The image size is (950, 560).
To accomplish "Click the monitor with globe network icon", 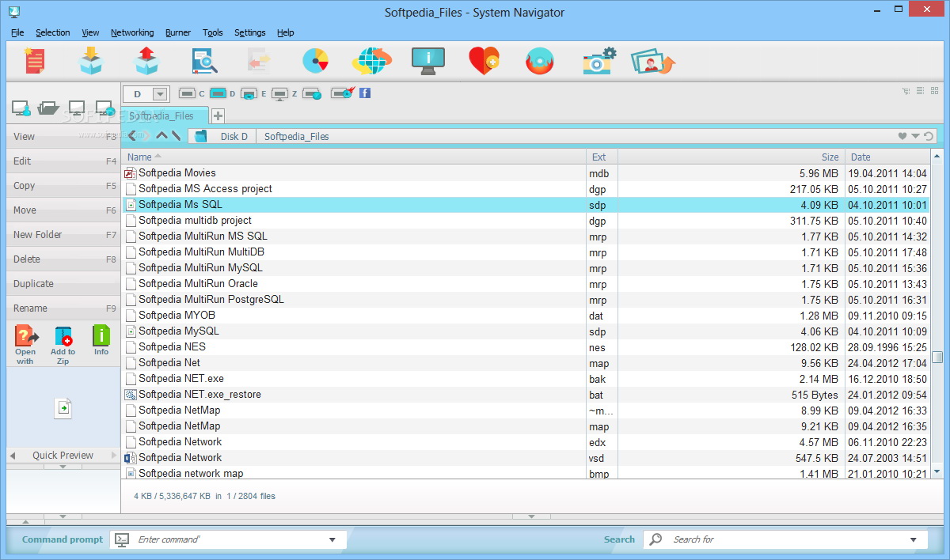I will pyautogui.click(x=104, y=108).
